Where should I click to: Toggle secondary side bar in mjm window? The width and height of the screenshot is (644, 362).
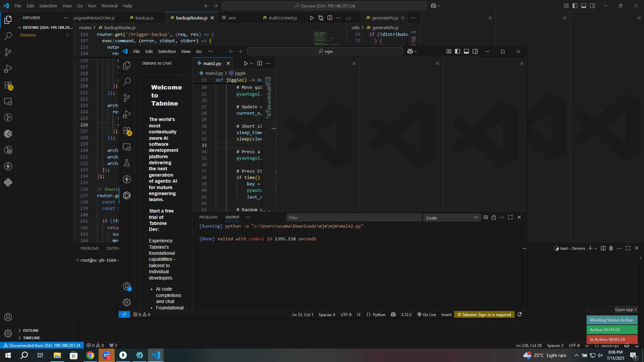point(475,52)
